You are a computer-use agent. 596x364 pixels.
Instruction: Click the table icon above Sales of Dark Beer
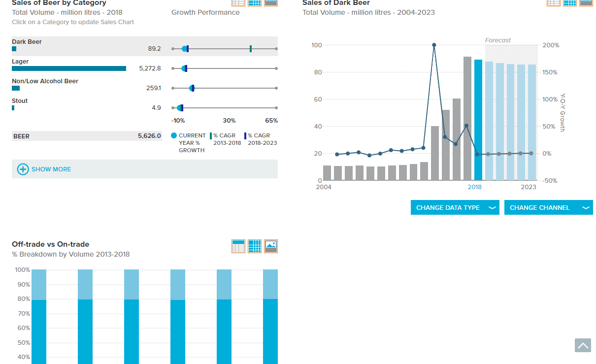554,2
